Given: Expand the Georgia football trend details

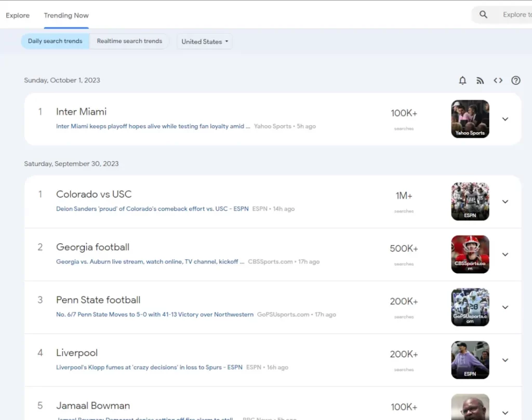Looking at the screenshot, I should [x=505, y=255].
